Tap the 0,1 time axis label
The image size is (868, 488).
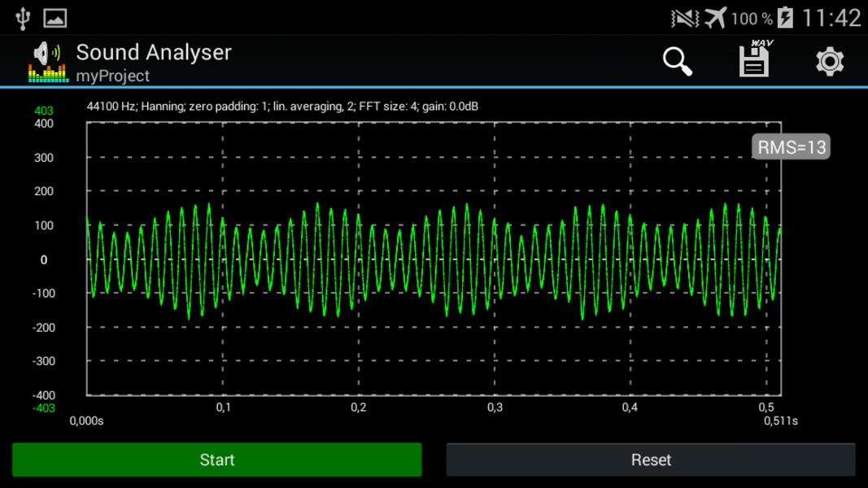pyautogui.click(x=223, y=407)
